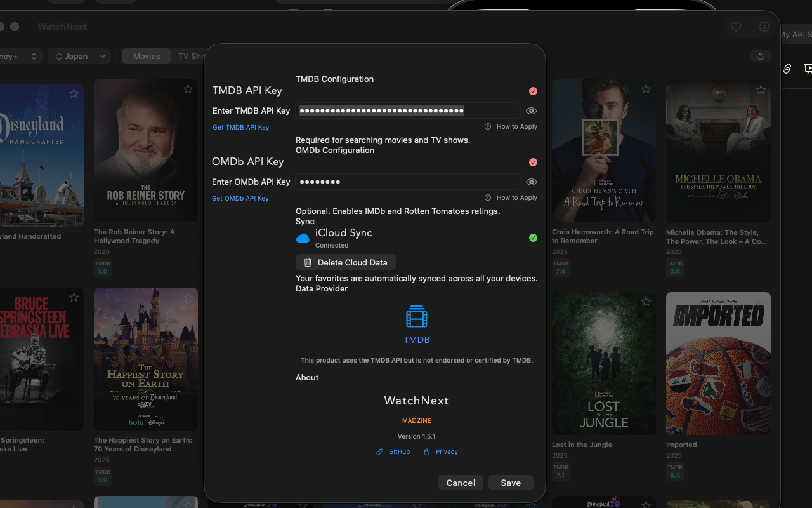Viewport: 812px width, 508px height.
Task: Open the Get OMDb API Key link
Action: pos(240,198)
